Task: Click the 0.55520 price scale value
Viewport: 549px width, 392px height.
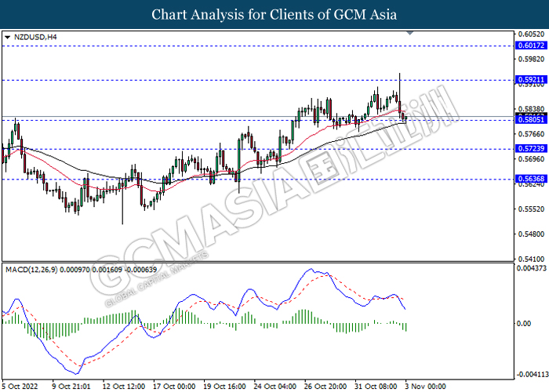Action: click(531, 209)
